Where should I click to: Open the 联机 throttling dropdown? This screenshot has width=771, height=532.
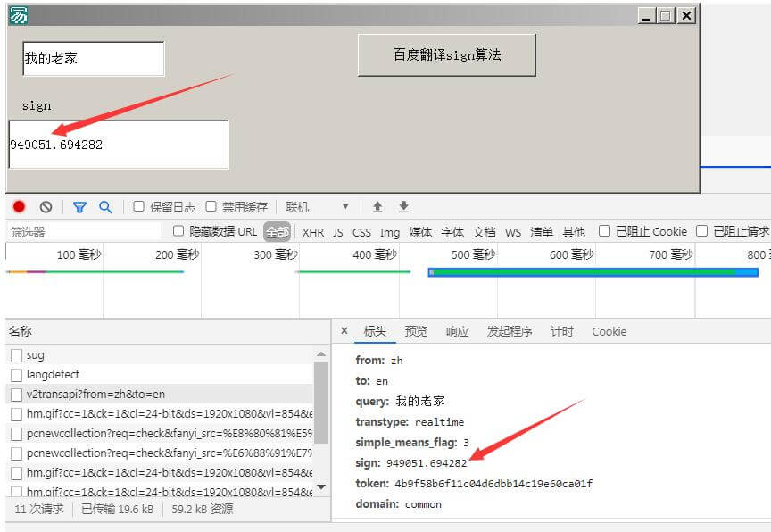[x=317, y=207]
